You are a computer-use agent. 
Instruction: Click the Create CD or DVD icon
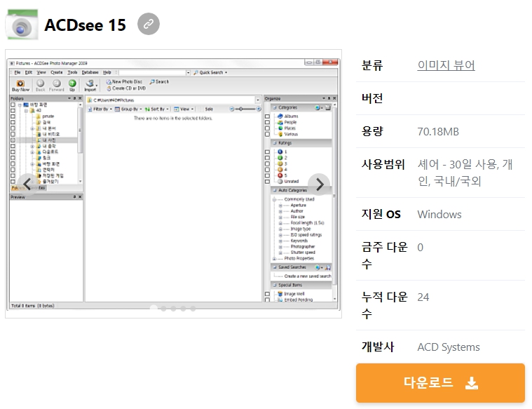pos(109,88)
